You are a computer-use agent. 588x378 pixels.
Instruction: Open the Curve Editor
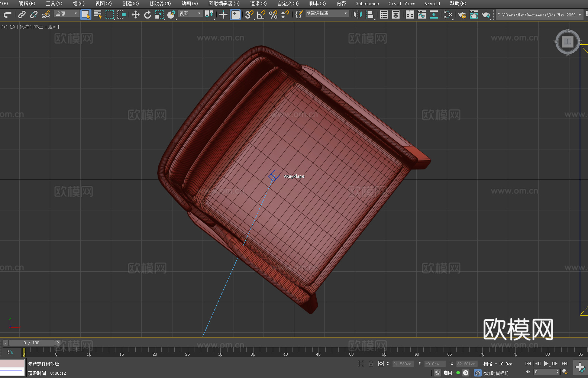[422, 14]
